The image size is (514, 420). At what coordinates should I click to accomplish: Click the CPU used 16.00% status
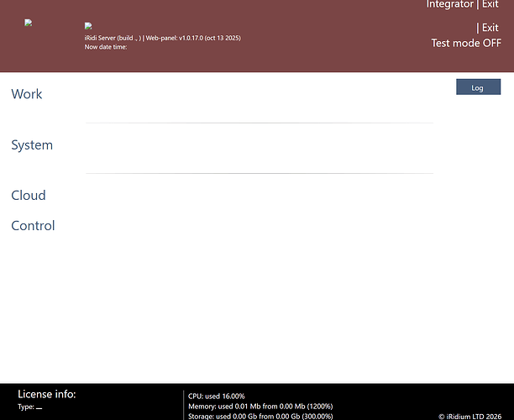click(217, 396)
